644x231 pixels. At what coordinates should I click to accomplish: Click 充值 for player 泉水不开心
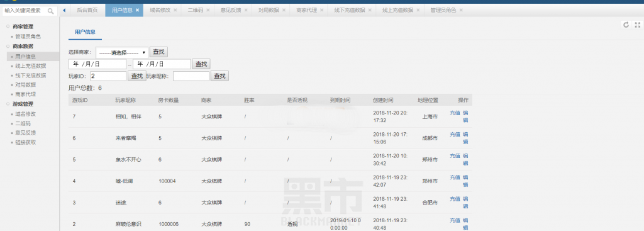pyautogui.click(x=455, y=155)
